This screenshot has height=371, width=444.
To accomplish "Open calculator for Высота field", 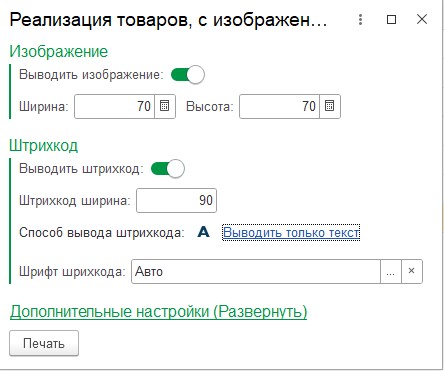I will [x=330, y=106].
